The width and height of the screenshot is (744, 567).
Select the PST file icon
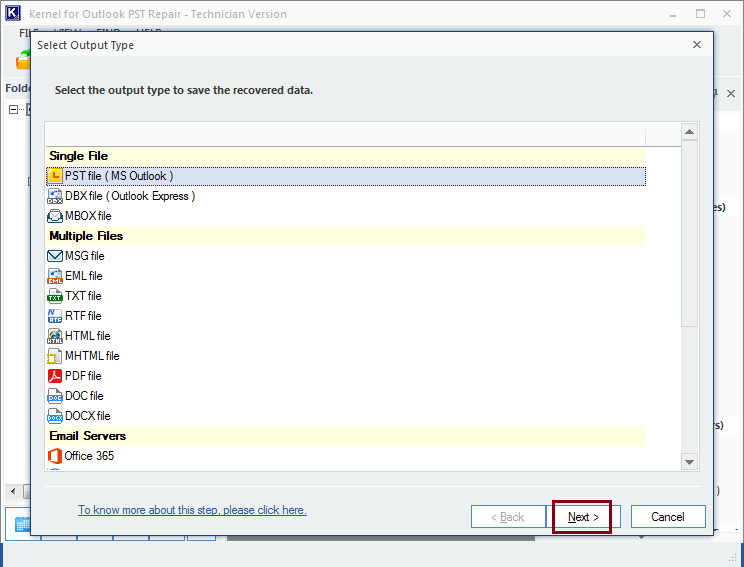[55, 176]
